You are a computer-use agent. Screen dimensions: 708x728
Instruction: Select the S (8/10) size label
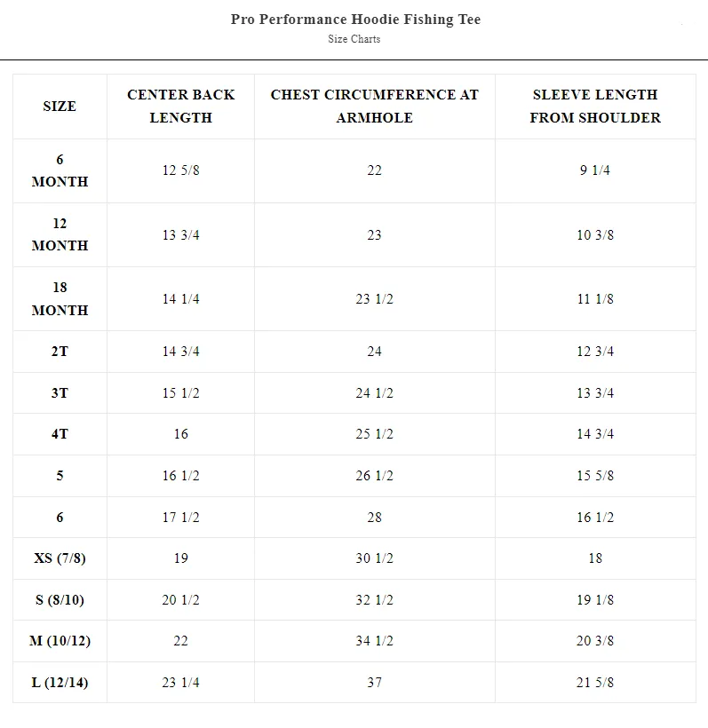tap(60, 600)
